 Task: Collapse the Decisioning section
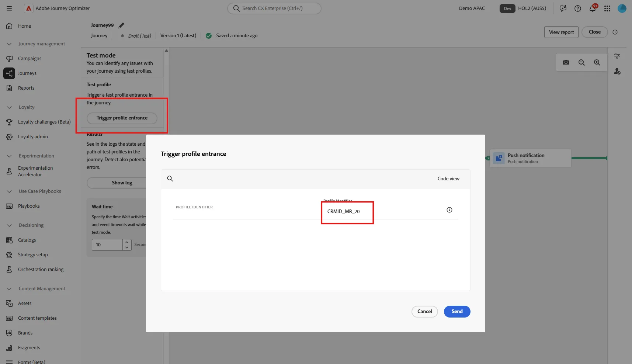(x=9, y=225)
